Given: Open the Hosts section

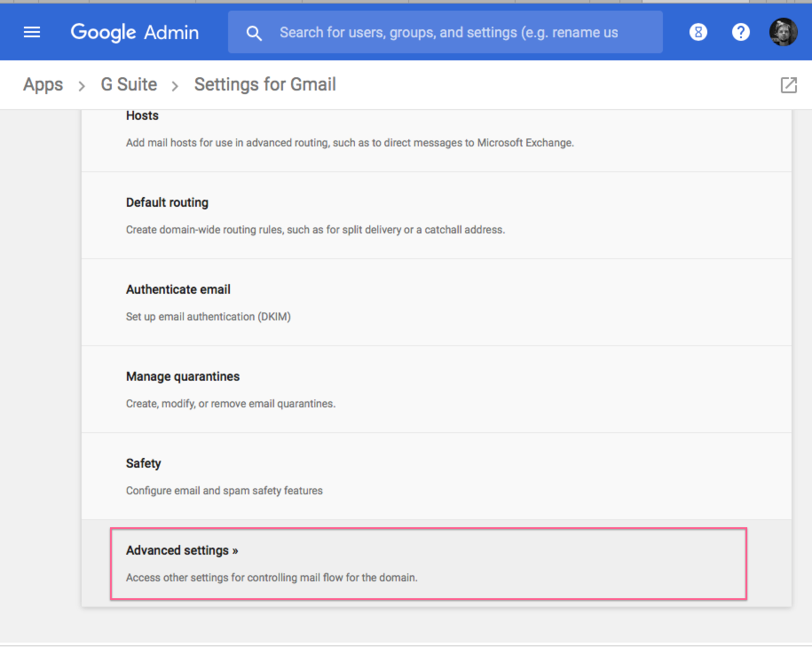Looking at the screenshot, I should pos(436,140).
